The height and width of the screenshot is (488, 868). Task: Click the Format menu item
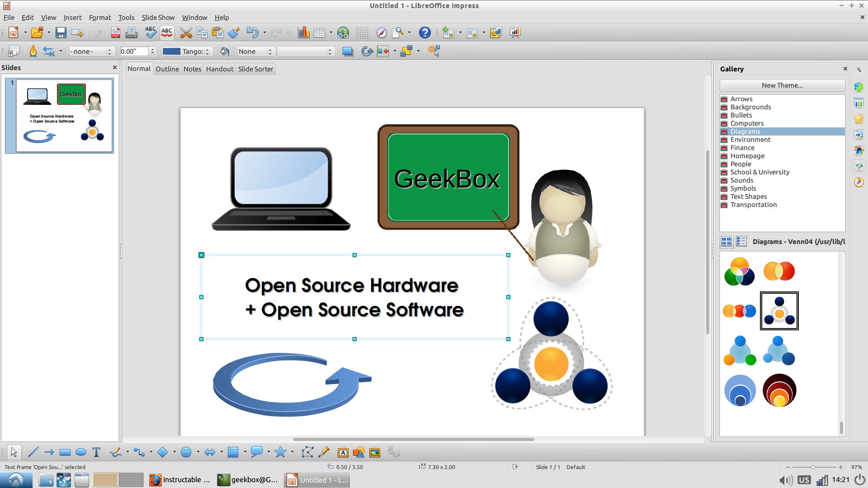[x=99, y=17]
